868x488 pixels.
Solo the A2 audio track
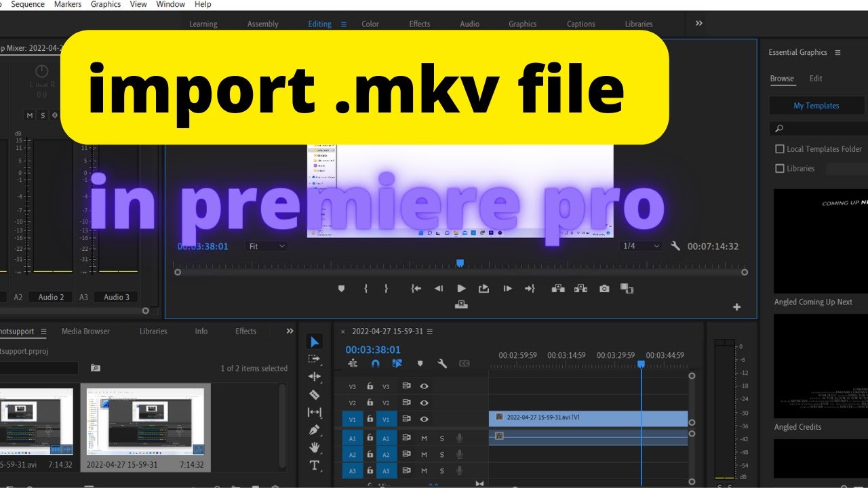click(442, 455)
